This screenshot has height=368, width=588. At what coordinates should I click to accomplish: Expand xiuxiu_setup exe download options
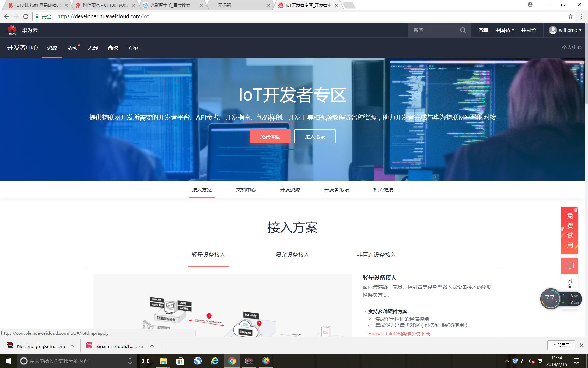[x=152, y=346]
